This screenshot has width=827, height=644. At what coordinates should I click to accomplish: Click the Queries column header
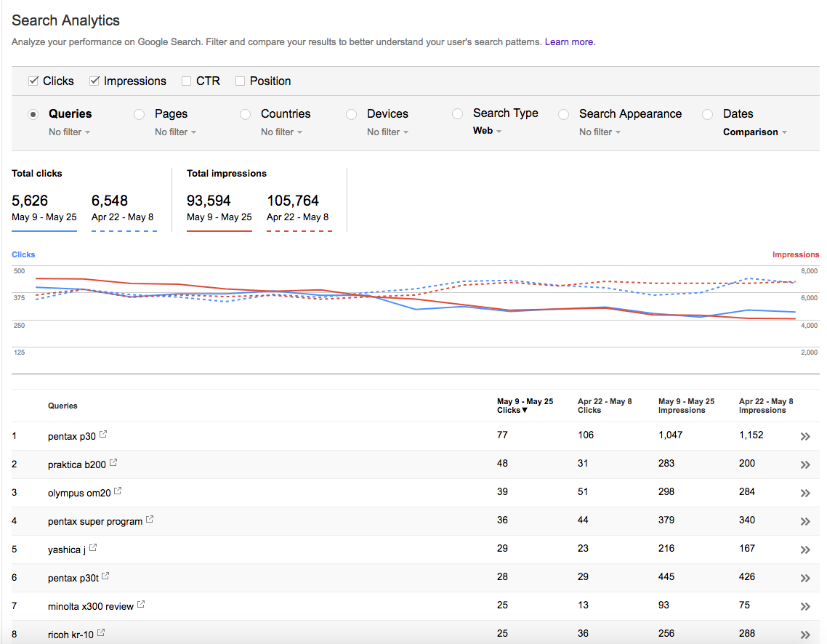tap(62, 406)
